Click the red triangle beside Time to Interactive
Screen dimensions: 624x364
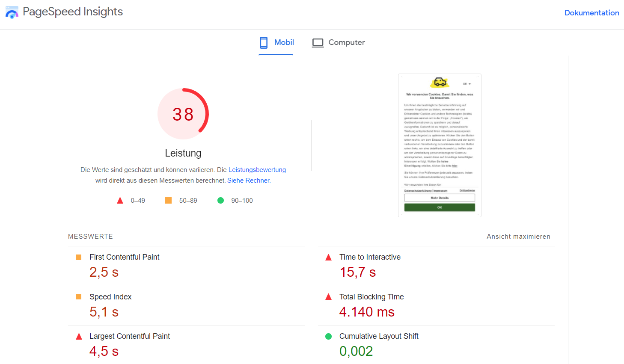tap(328, 257)
